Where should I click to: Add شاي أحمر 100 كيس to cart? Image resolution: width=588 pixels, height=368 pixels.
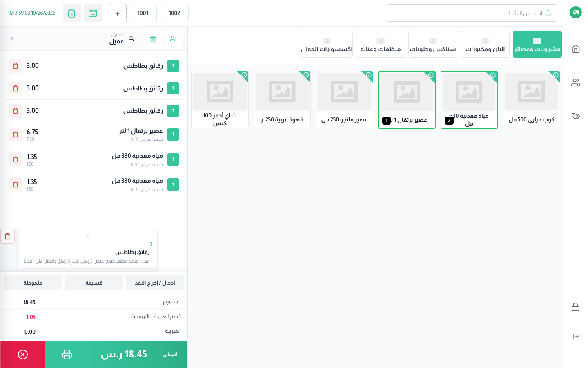(x=220, y=99)
